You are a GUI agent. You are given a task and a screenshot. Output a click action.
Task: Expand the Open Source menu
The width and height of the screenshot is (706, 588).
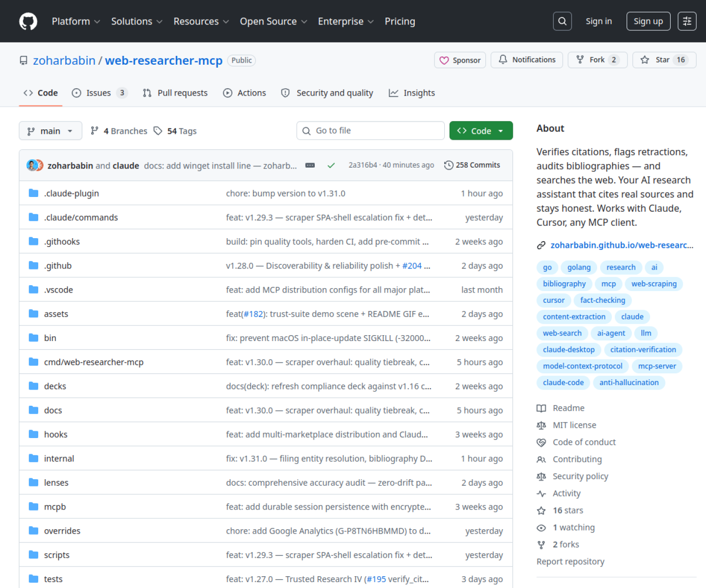pyautogui.click(x=274, y=22)
